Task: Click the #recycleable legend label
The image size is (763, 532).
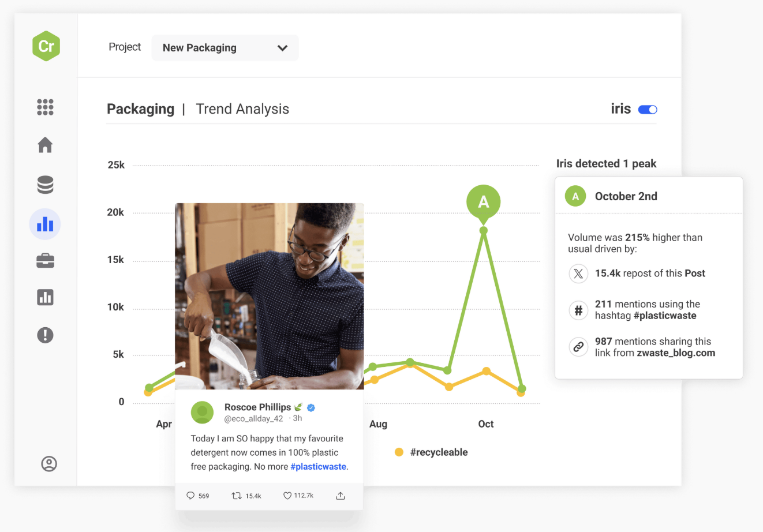Action: click(x=439, y=452)
